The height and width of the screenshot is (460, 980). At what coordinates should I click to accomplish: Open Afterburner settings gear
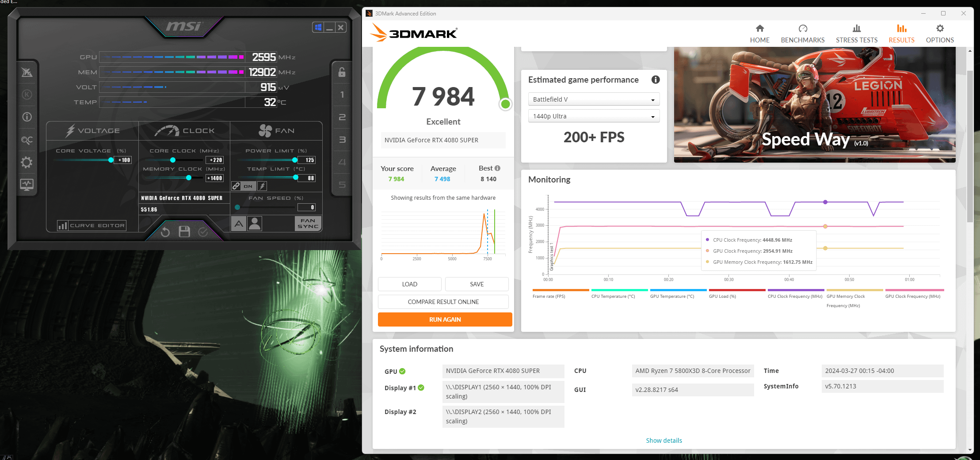(27, 162)
